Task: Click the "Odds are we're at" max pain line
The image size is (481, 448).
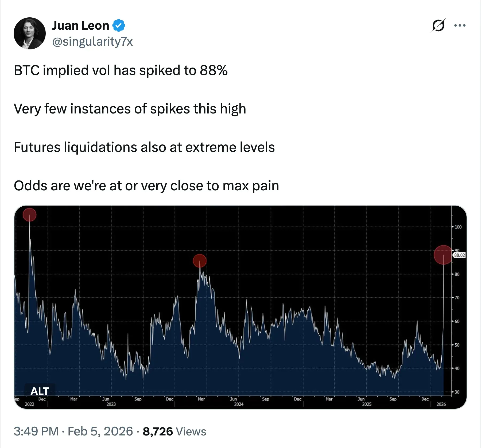Action: click(x=146, y=186)
